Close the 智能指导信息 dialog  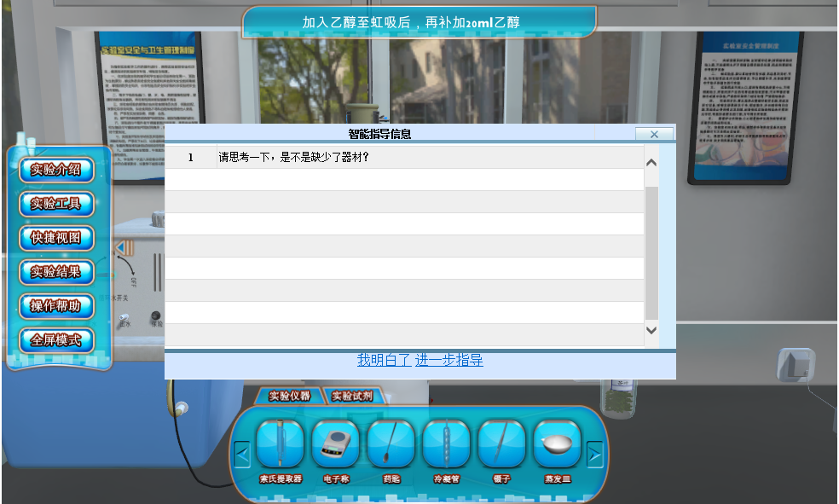pyautogui.click(x=654, y=134)
